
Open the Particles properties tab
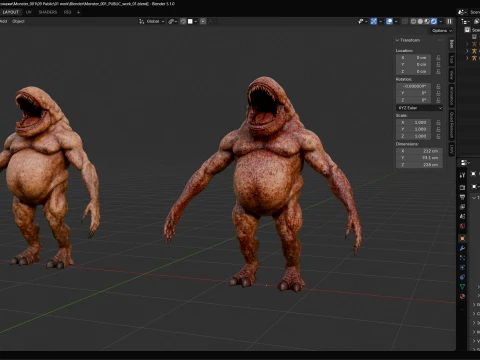462,258
